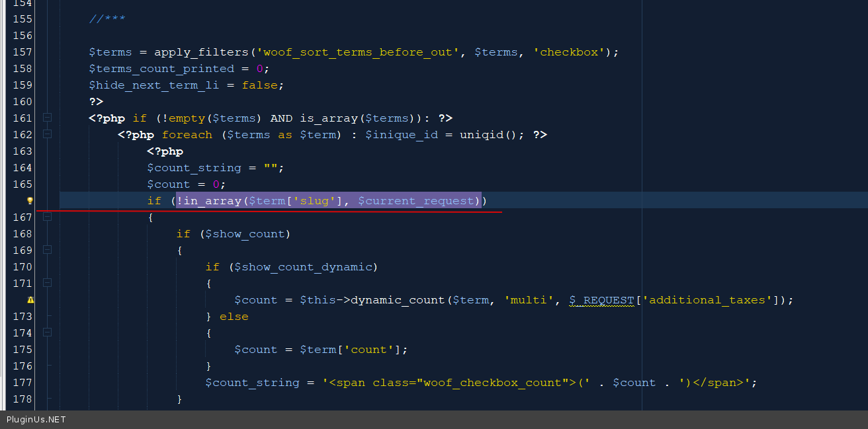Place cursor on closing ?> on line 160
868x429 pixels.
[97, 102]
